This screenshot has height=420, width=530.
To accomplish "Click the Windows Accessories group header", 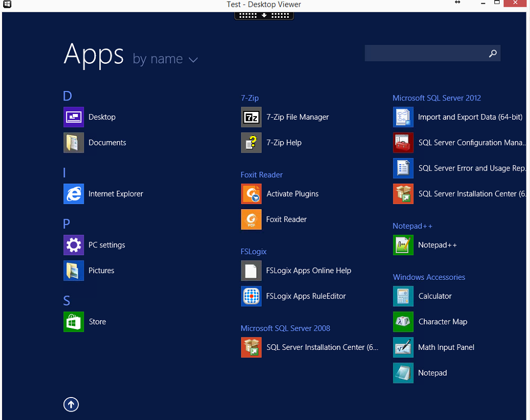I will click(429, 277).
